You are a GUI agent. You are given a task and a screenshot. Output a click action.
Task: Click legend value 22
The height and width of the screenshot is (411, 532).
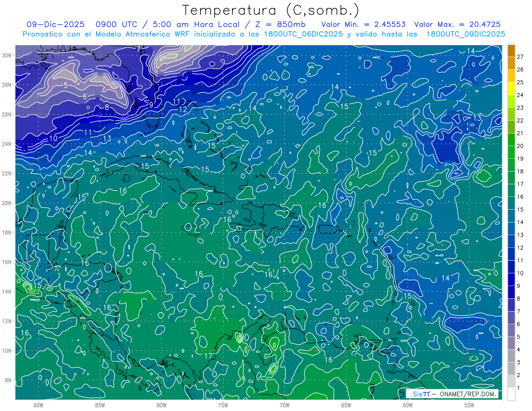point(520,121)
